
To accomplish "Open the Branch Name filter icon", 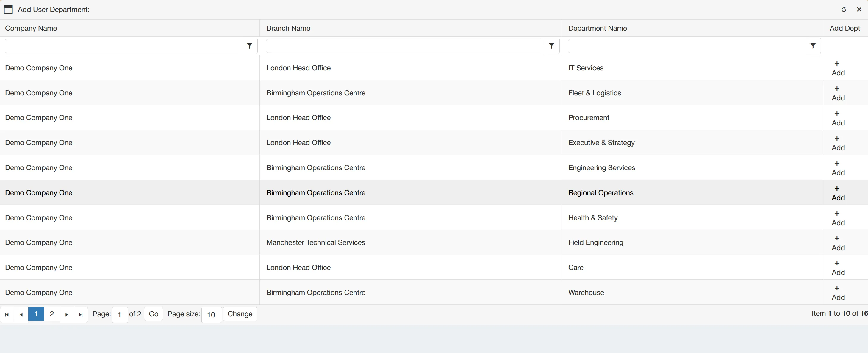I will click(x=551, y=46).
